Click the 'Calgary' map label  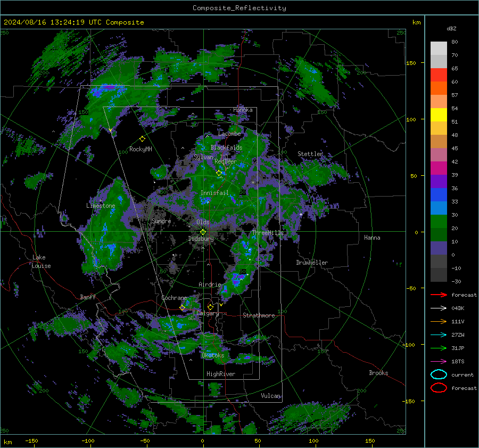(208, 313)
